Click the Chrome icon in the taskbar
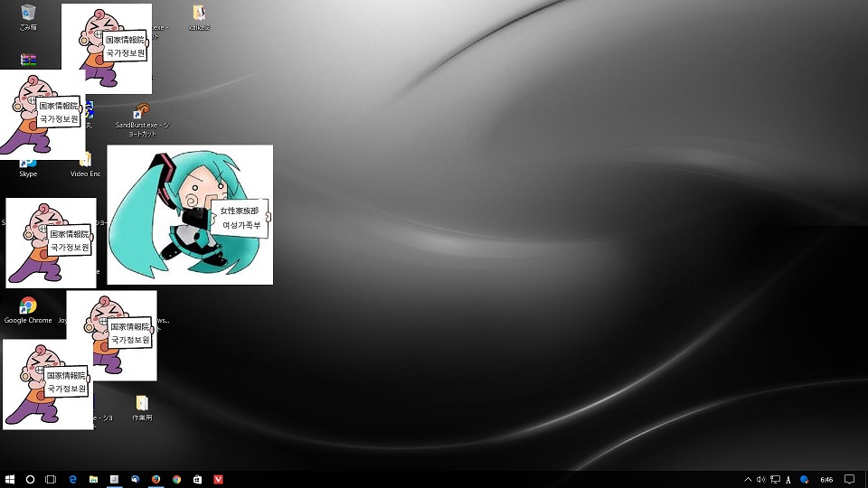The image size is (868, 488). click(176, 479)
